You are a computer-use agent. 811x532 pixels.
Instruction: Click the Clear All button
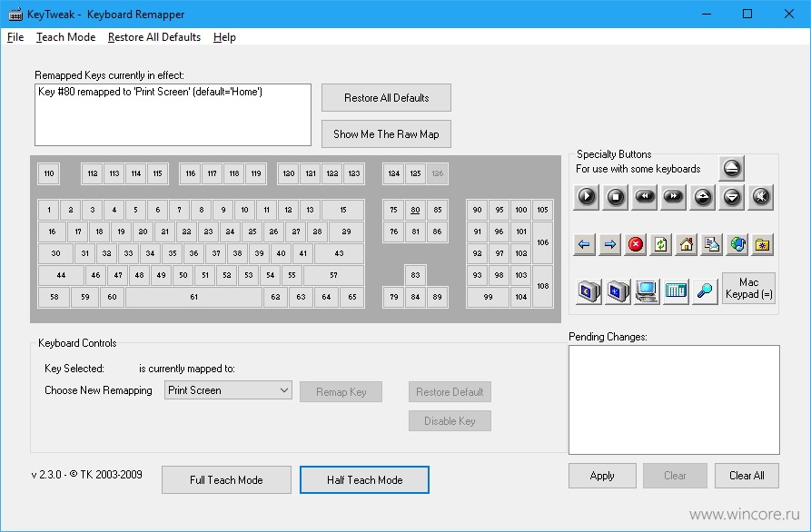747,476
